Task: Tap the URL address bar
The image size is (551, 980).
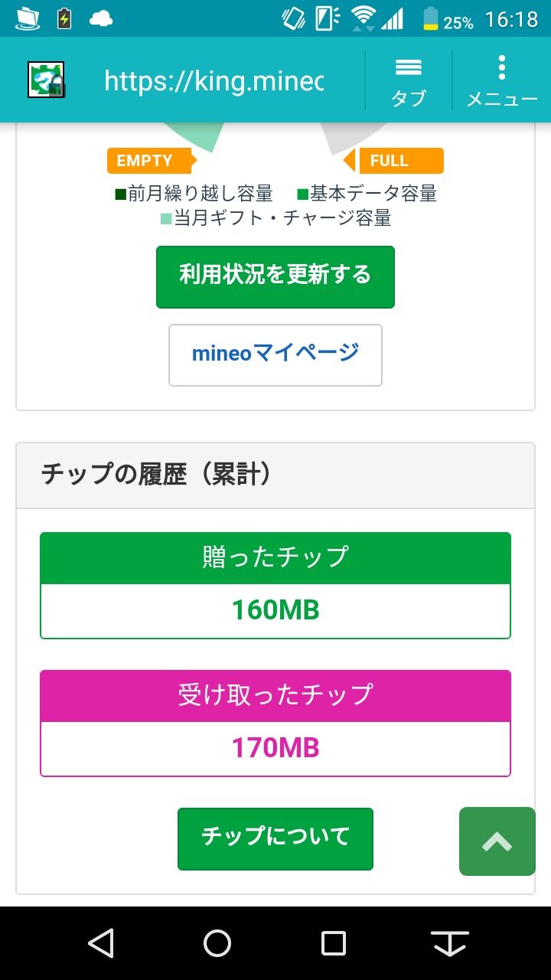Action: point(214,80)
